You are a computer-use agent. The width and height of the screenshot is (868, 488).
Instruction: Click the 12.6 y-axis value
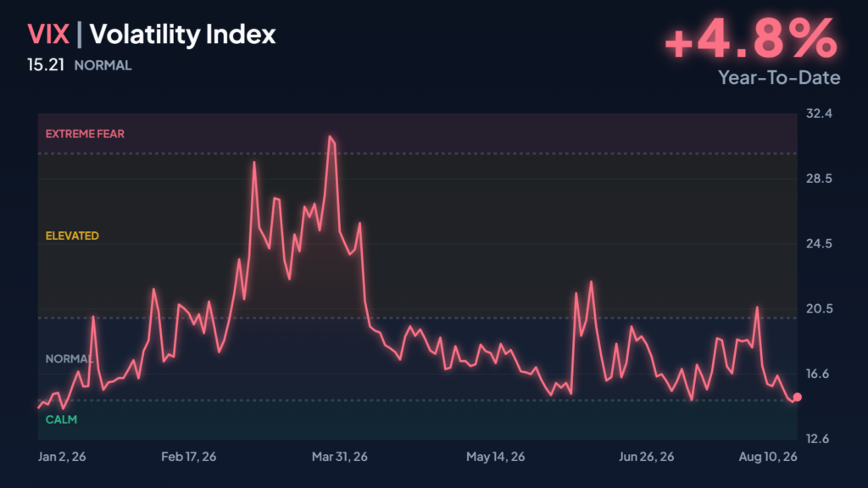(818, 439)
